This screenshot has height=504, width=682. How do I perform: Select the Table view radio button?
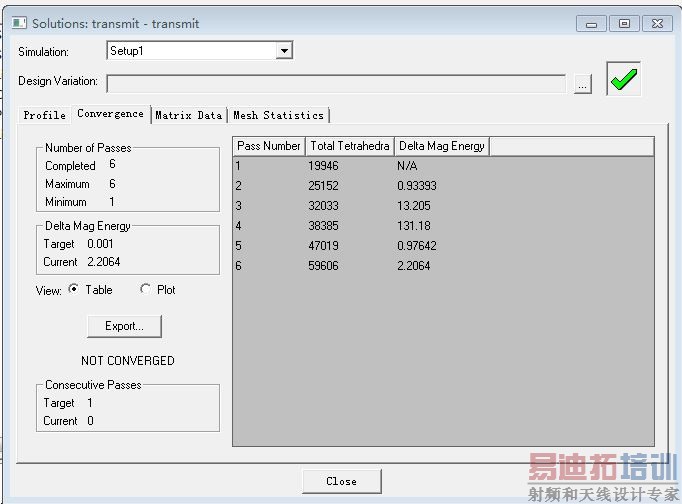click(x=74, y=289)
